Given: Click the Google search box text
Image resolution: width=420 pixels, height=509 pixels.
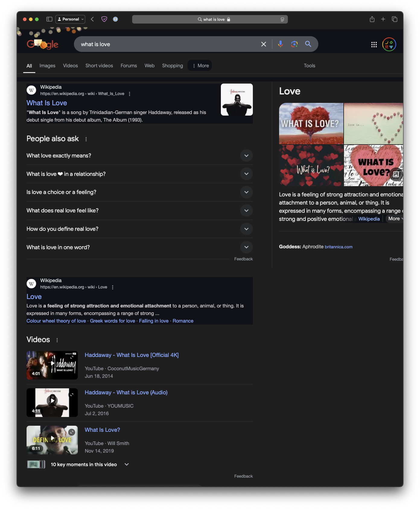Looking at the screenshot, I should tap(95, 44).
